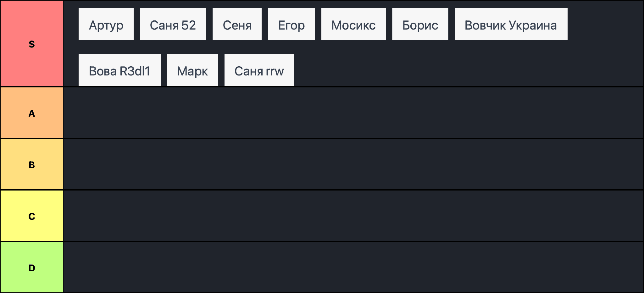The width and height of the screenshot is (644, 293).
Task: Click the Вовчик Украина card
Action: (511, 25)
